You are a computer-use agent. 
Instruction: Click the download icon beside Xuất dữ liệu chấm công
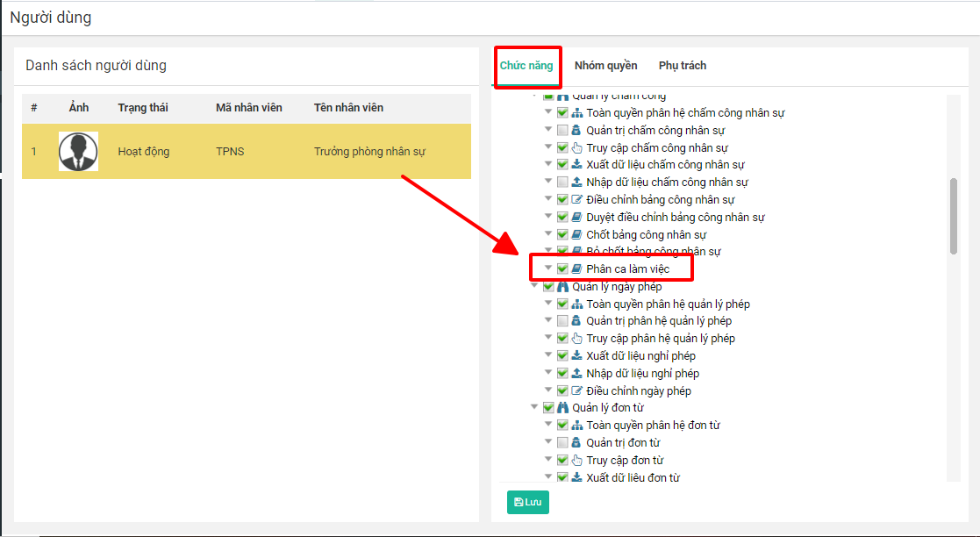pos(576,165)
